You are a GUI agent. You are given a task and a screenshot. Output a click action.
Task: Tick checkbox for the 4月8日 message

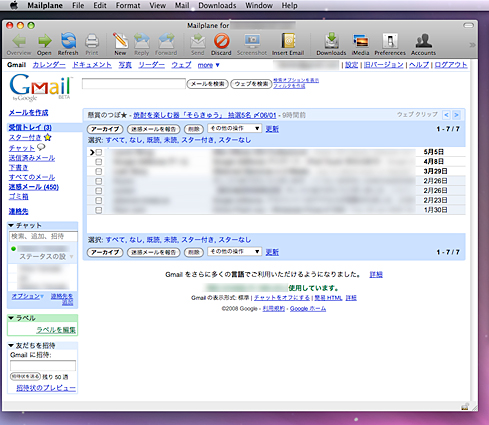pyautogui.click(x=99, y=162)
